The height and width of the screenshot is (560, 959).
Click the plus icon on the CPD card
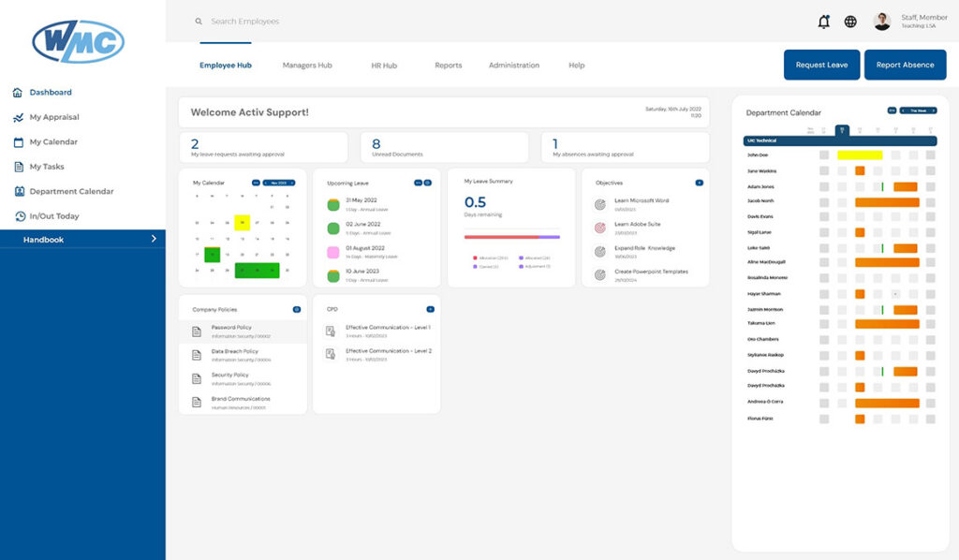[x=430, y=309]
